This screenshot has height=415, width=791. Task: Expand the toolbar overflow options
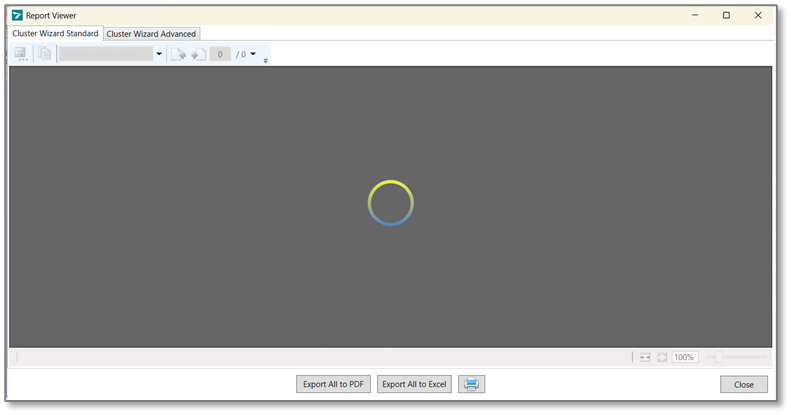coord(265,61)
